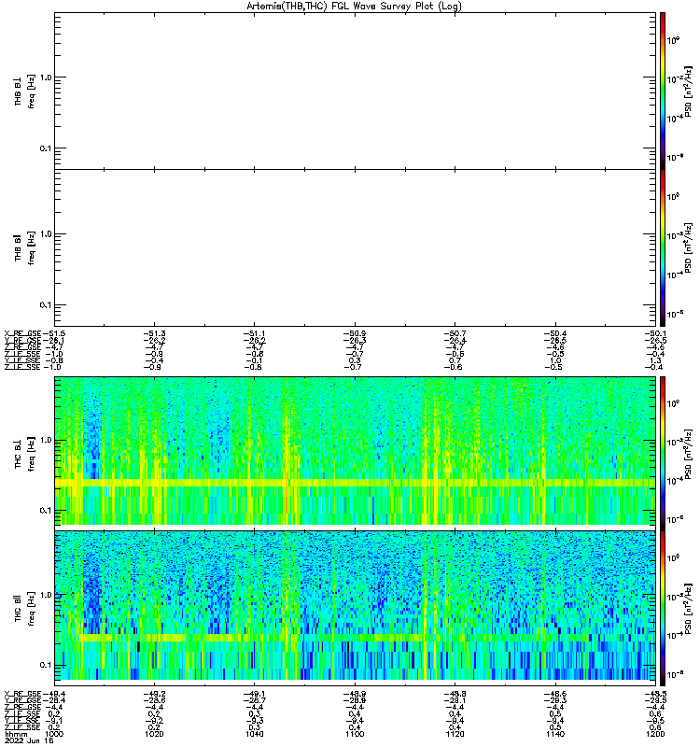The image size is (700, 747).
Task: Click the THB B-parallel y-axis label
Action: pos(24,247)
